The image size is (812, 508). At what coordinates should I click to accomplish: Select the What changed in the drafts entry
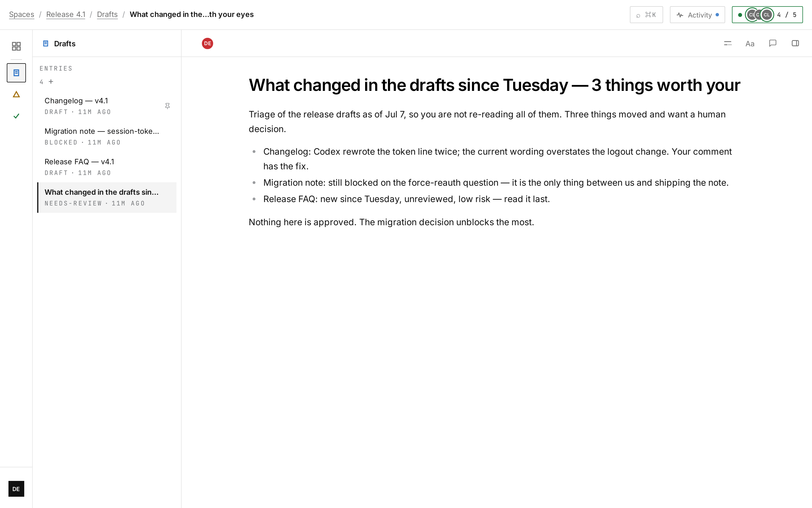click(x=107, y=198)
